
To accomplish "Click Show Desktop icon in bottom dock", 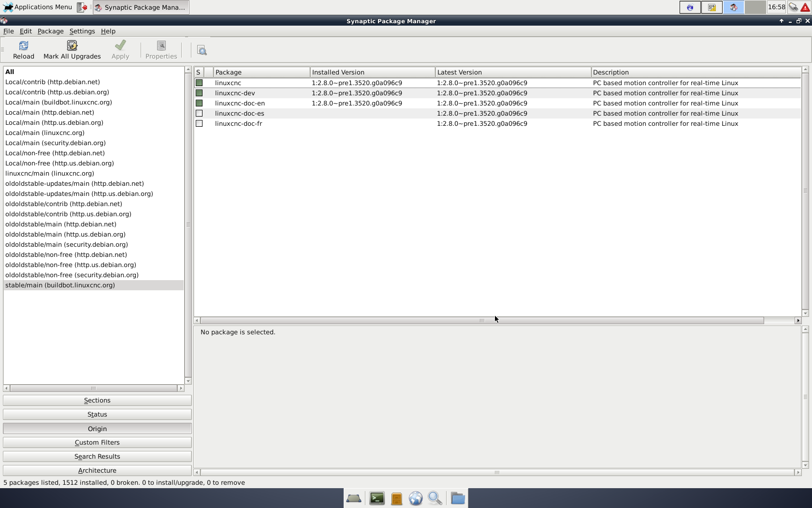I will click(354, 498).
